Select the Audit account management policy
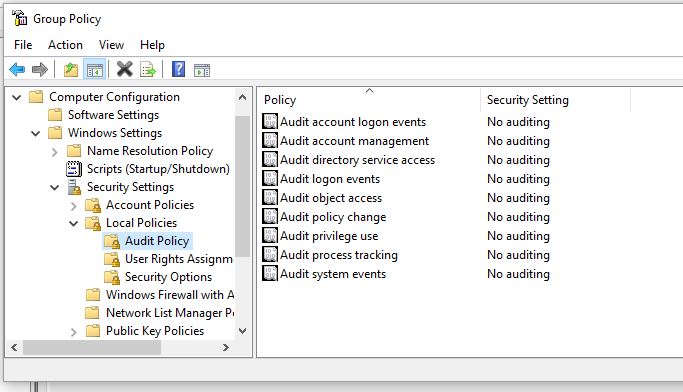683x392 pixels. (x=355, y=141)
